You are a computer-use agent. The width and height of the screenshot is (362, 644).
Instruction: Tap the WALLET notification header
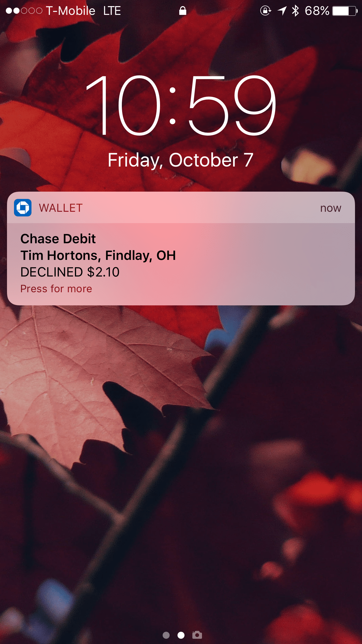coord(181,208)
